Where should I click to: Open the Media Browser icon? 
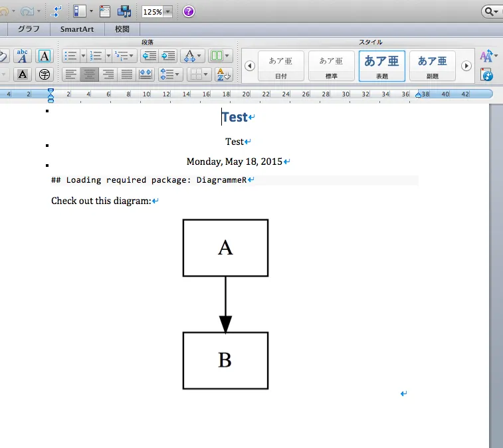point(124,11)
